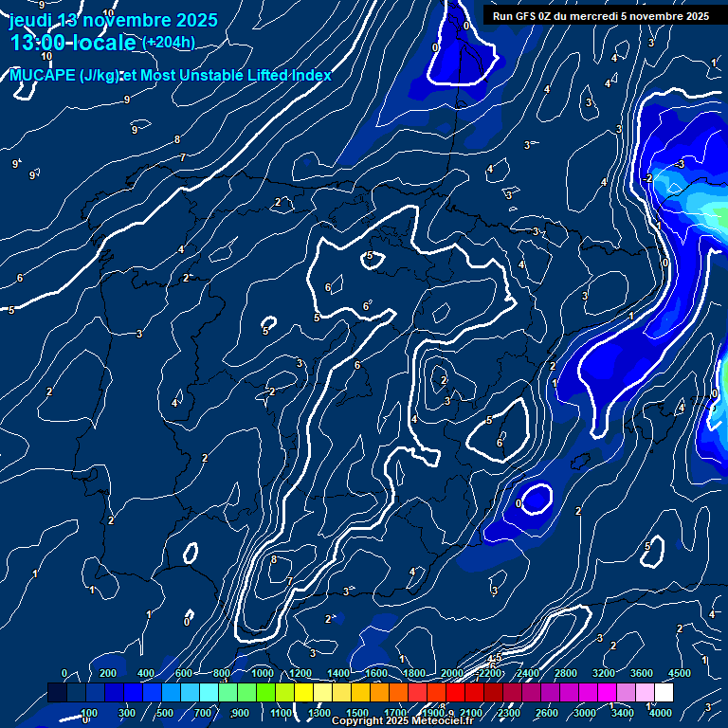Click the '2800' legend value

pos(566,673)
